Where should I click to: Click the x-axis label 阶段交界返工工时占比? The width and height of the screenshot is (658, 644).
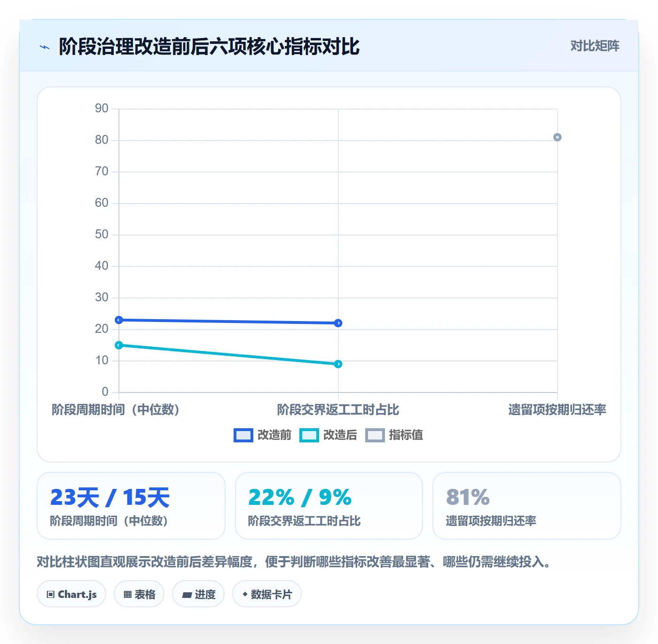[338, 409]
